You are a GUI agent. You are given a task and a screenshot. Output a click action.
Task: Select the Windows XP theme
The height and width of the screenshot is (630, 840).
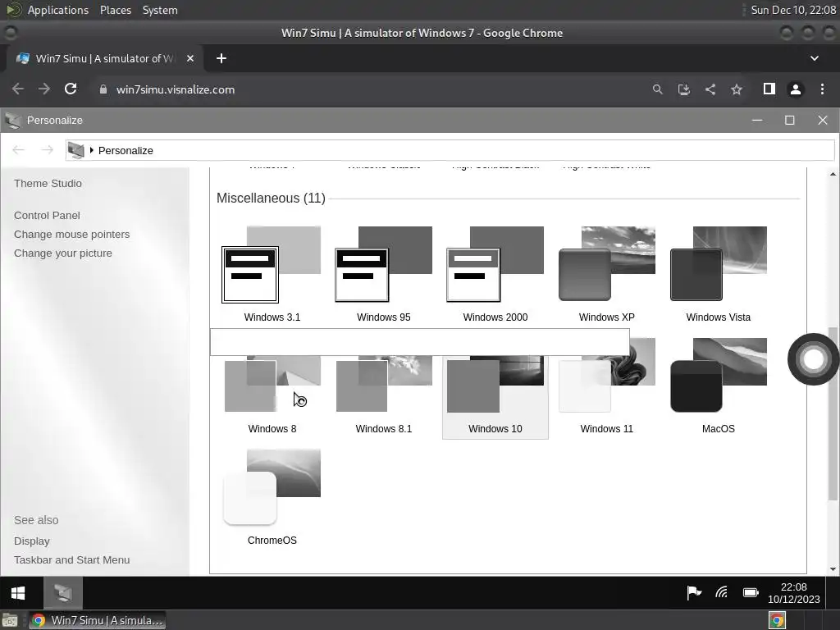[x=606, y=274]
